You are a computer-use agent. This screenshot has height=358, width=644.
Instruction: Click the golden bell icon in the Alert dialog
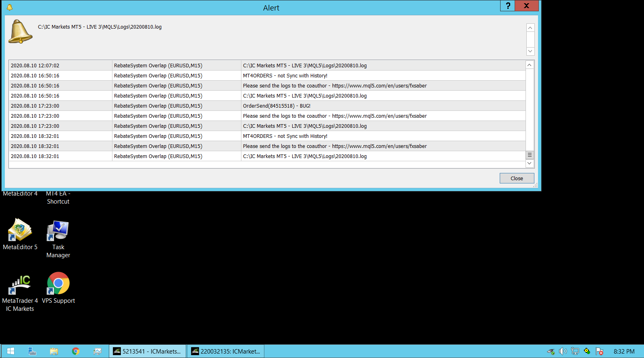pyautogui.click(x=20, y=31)
